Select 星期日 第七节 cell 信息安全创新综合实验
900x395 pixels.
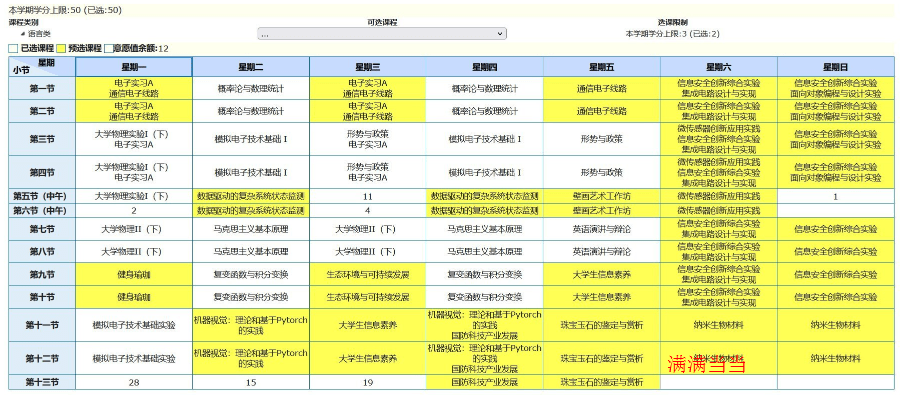pyautogui.click(x=836, y=229)
